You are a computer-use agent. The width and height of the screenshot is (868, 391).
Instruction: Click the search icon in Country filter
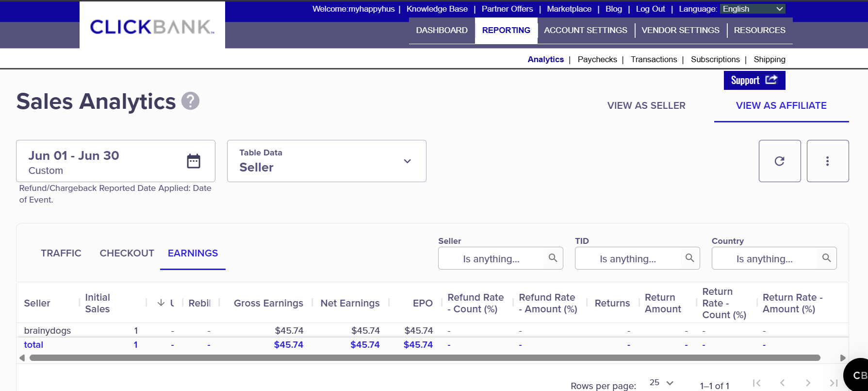pyautogui.click(x=826, y=258)
